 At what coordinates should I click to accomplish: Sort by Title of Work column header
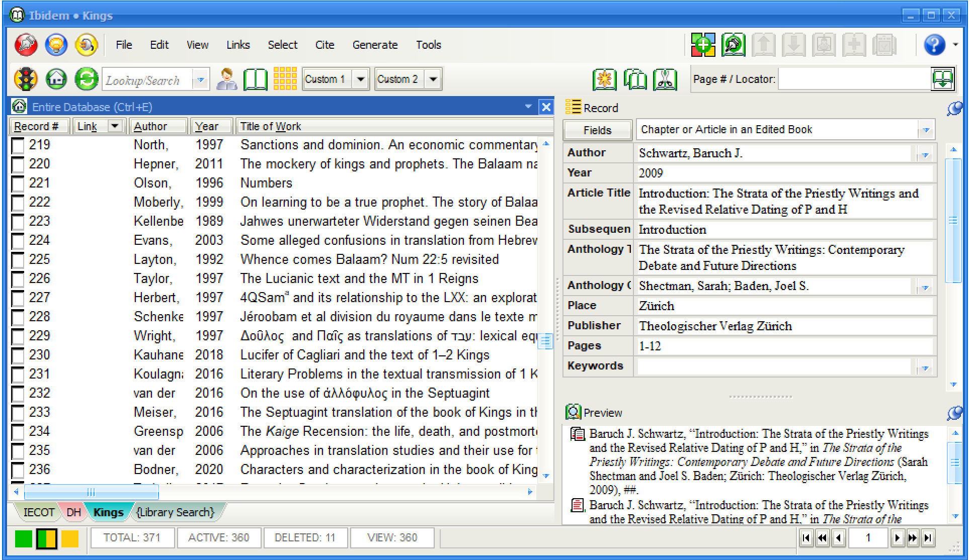270,127
